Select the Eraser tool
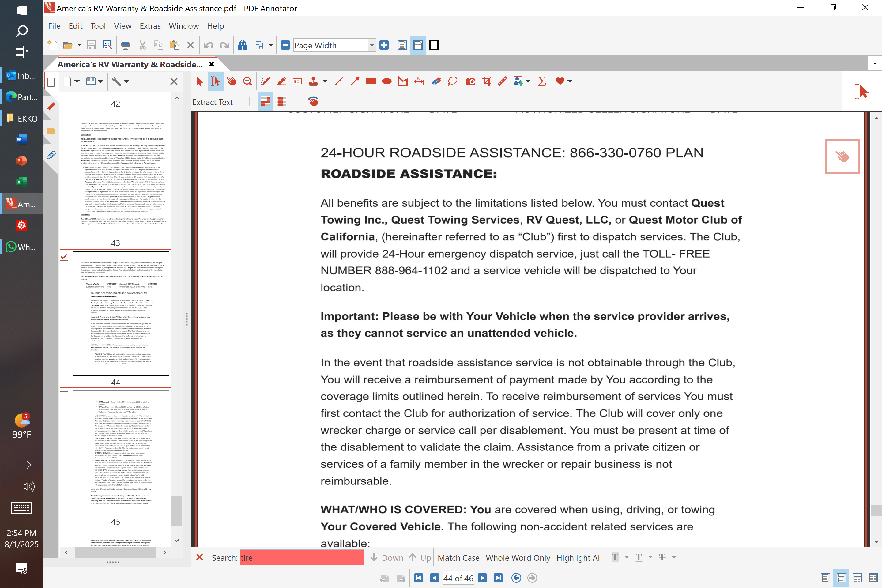This screenshot has height=588, width=882. [x=436, y=81]
